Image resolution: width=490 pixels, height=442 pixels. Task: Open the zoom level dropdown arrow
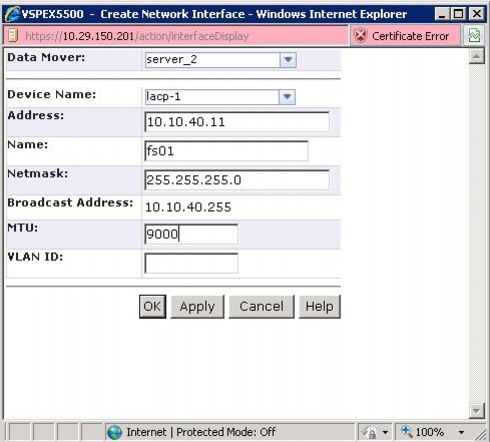(x=461, y=433)
